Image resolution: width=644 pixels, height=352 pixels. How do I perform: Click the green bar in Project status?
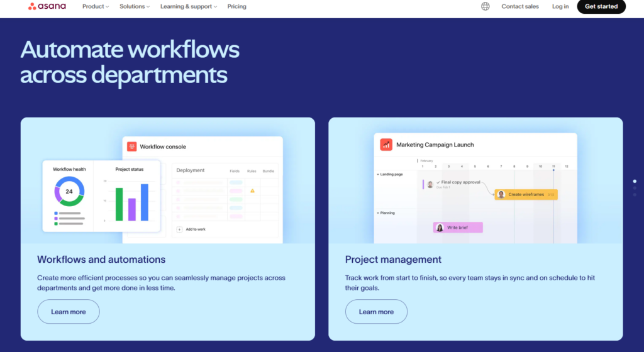click(119, 204)
